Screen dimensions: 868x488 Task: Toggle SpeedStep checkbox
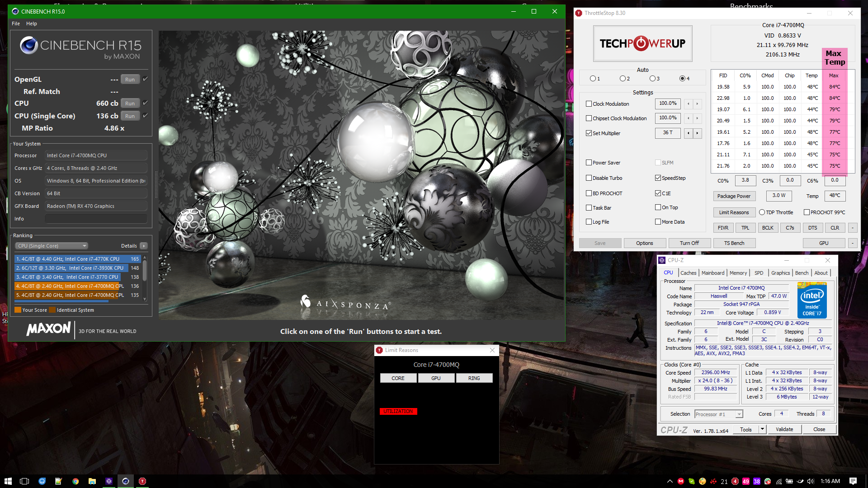pyautogui.click(x=658, y=178)
